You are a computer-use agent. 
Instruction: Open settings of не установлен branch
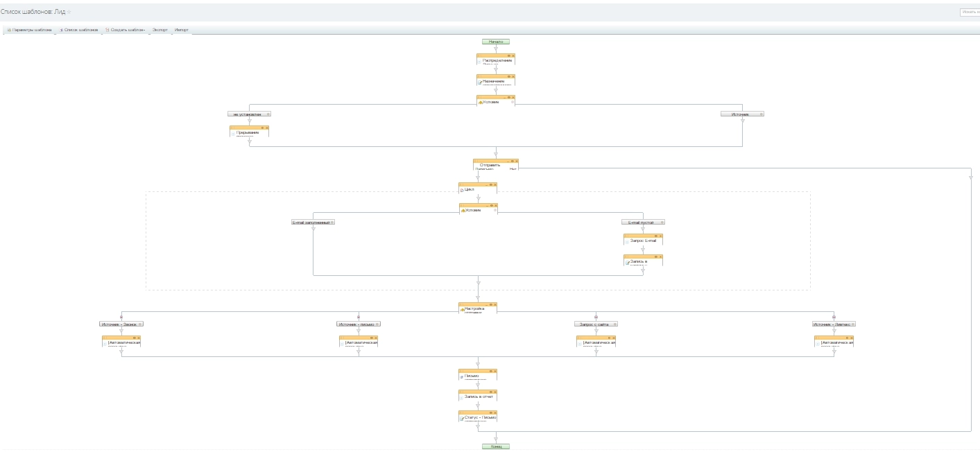pos(268,114)
